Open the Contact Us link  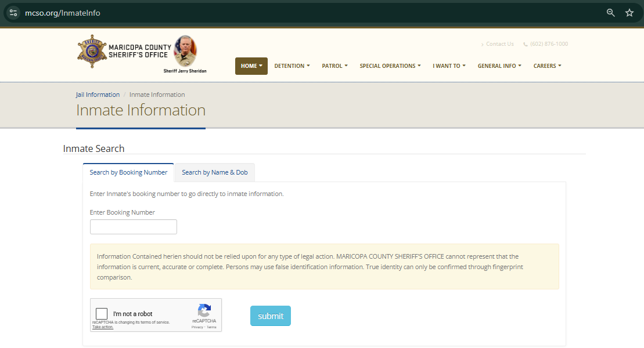pyautogui.click(x=500, y=44)
